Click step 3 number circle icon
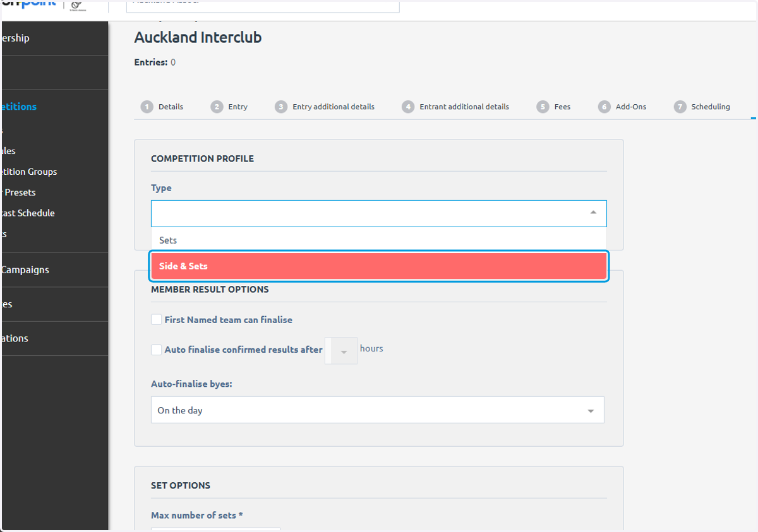This screenshot has width=758, height=532. click(x=281, y=107)
